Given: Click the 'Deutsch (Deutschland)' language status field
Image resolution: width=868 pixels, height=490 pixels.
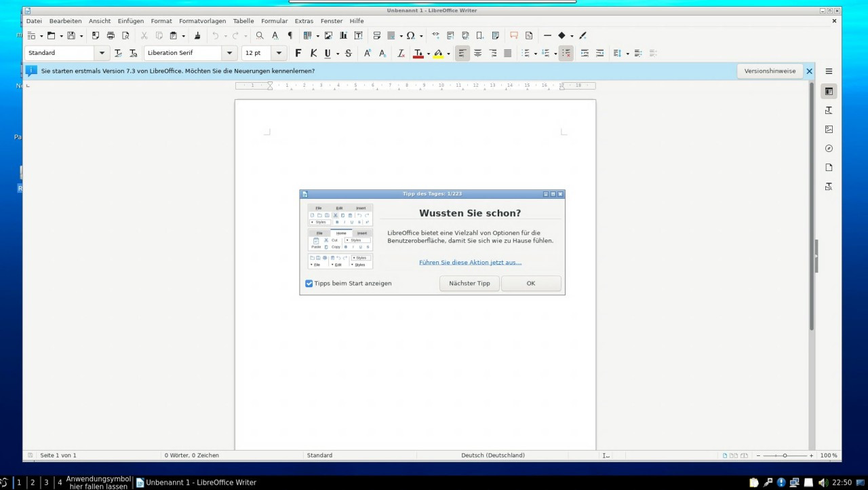Looking at the screenshot, I should (x=493, y=455).
